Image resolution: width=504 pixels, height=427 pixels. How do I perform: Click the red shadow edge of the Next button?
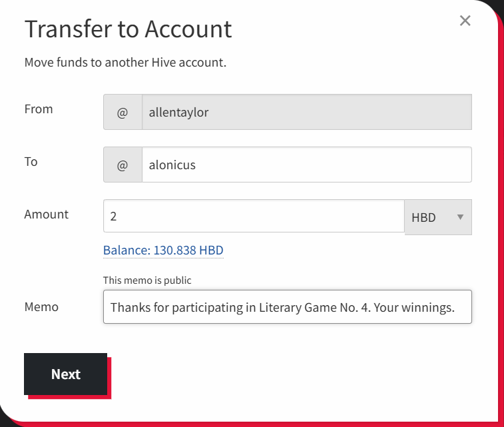(x=109, y=380)
